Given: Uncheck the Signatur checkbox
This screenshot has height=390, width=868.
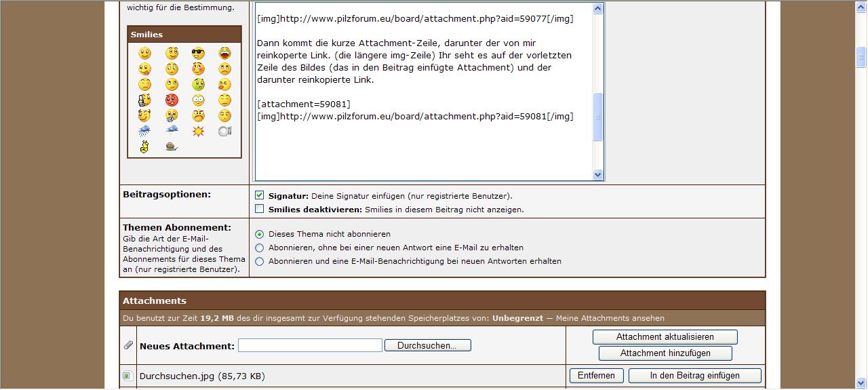Looking at the screenshot, I should point(259,195).
